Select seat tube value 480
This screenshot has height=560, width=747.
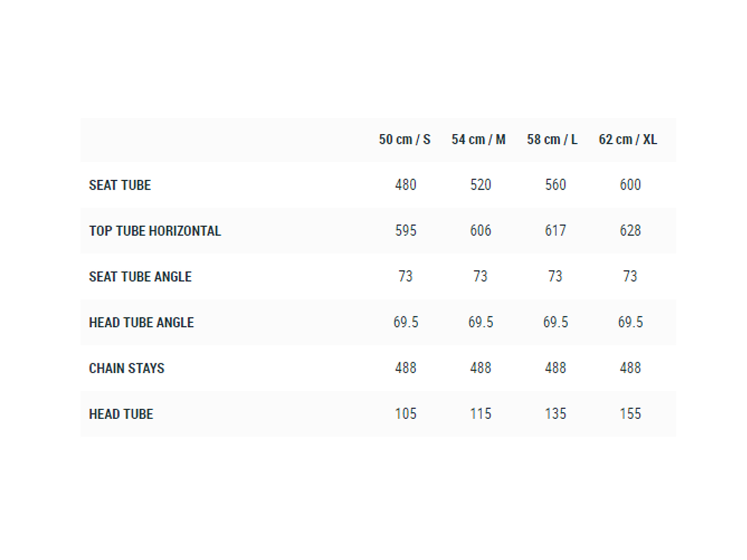tap(406, 185)
